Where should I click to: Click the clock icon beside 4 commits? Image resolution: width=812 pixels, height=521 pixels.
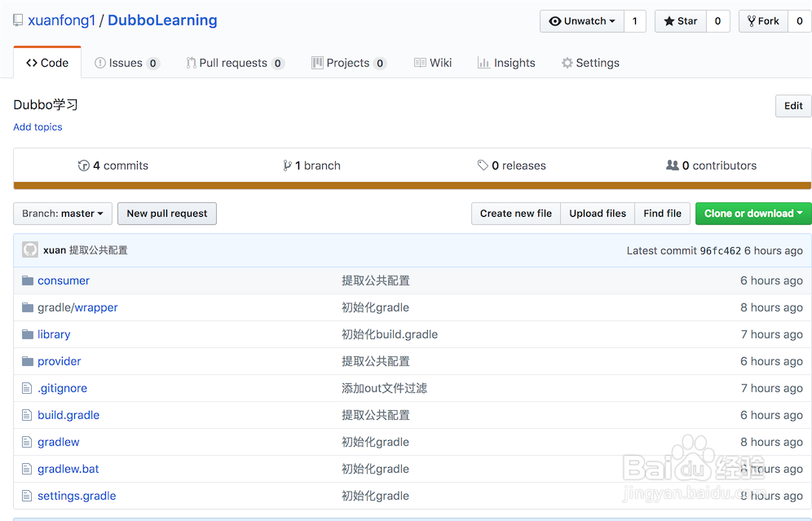(x=84, y=165)
